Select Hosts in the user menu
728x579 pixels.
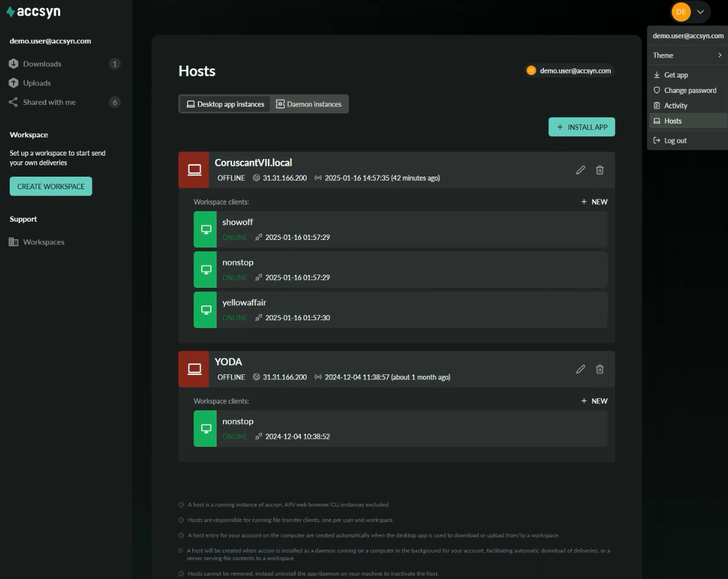pyautogui.click(x=688, y=121)
